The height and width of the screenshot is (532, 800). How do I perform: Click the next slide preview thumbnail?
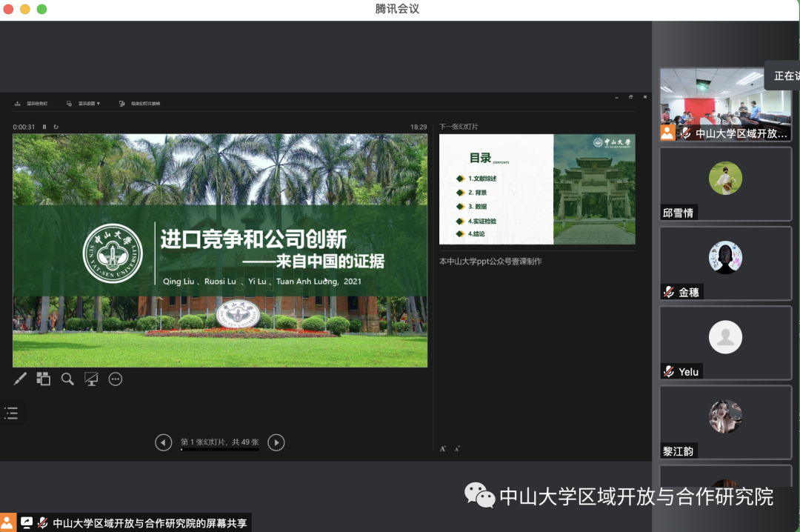(x=537, y=189)
